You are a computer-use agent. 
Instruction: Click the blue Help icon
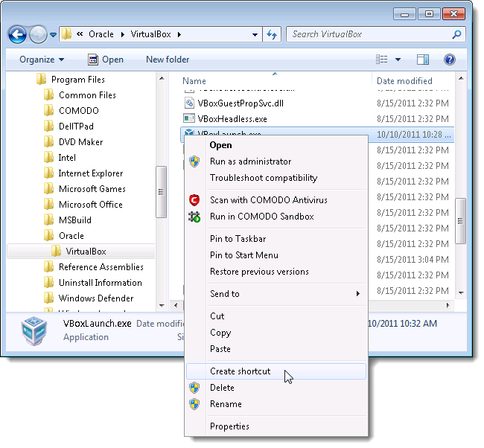coord(450,60)
